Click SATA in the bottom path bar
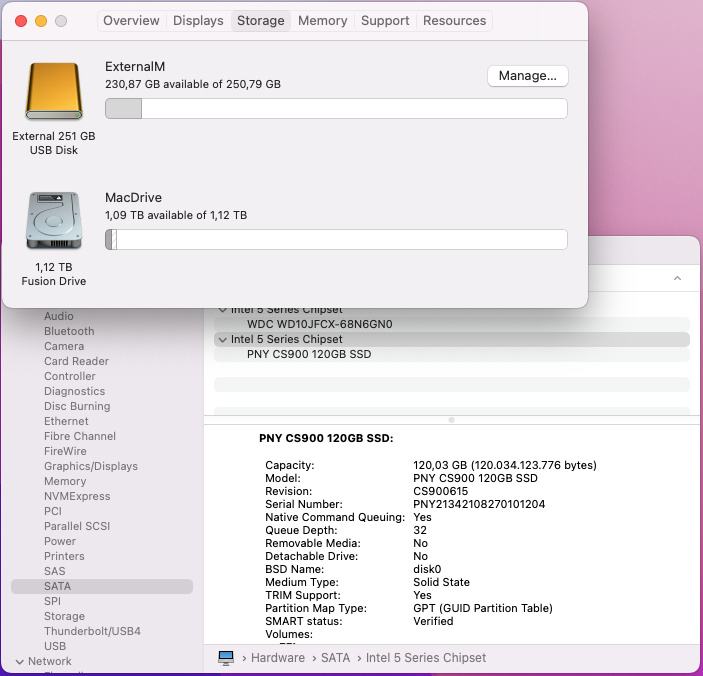Image resolution: width=703 pixels, height=676 pixels. point(335,658)
